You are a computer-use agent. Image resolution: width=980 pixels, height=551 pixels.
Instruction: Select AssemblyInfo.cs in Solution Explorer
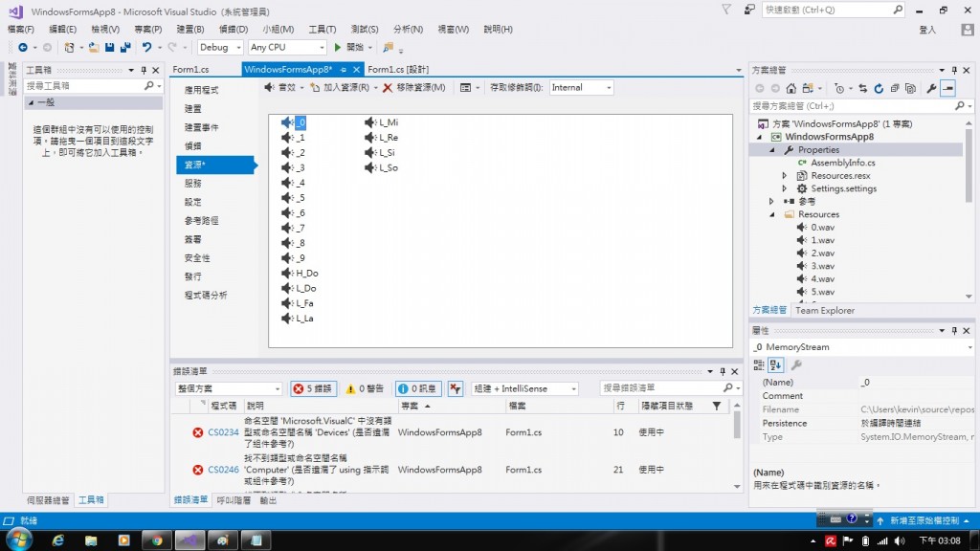pos(842,163)
